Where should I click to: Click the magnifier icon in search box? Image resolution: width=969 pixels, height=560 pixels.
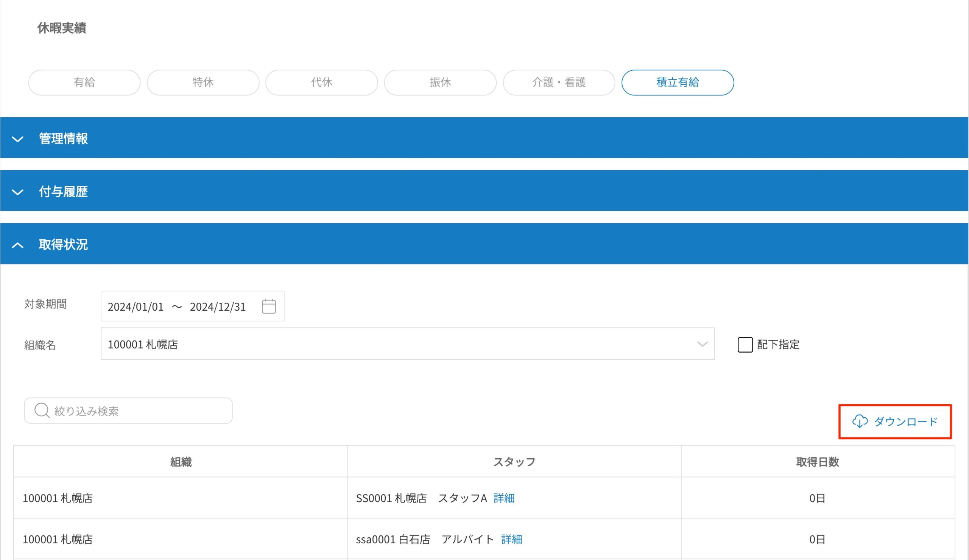tap(42, 411)
